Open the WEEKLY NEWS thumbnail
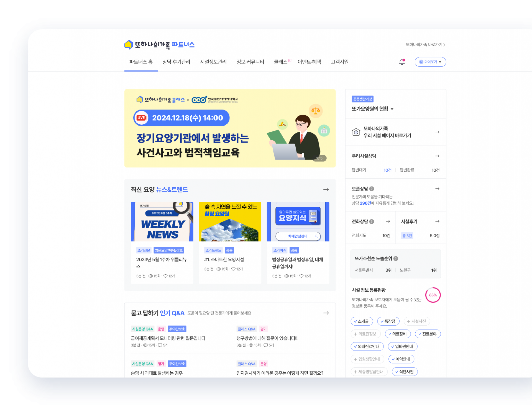The height and width of the screenshot is (407, 532). (x=162, y=221)
